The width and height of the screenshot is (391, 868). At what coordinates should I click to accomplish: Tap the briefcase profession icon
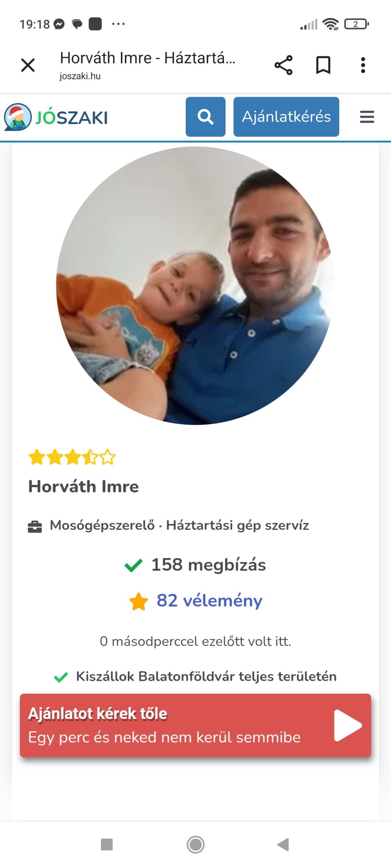35,526
